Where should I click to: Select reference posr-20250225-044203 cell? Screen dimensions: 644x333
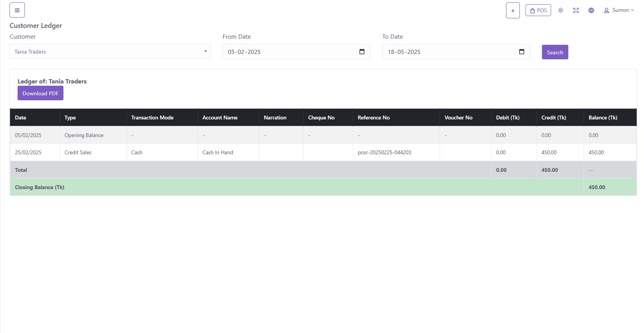pyautogui.click(x=384, y=152)
